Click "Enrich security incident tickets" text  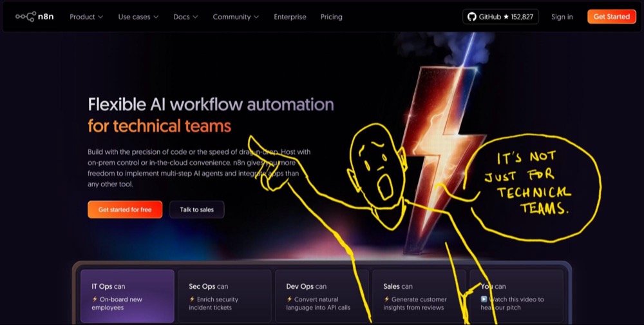tap(214, 303)
